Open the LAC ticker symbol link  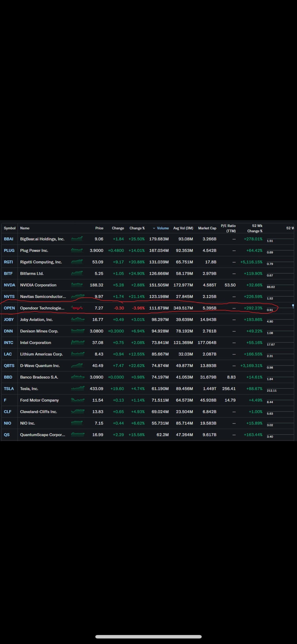[8, 354]
